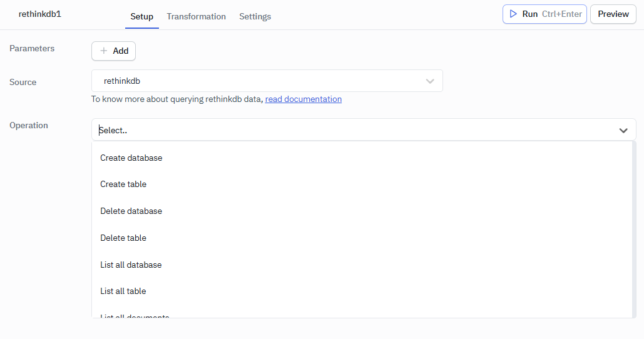Image resolution: width=644 pixels, height=339 pixels.
Task: Click the Operation Select.. input field
Action: coord(350,130)
